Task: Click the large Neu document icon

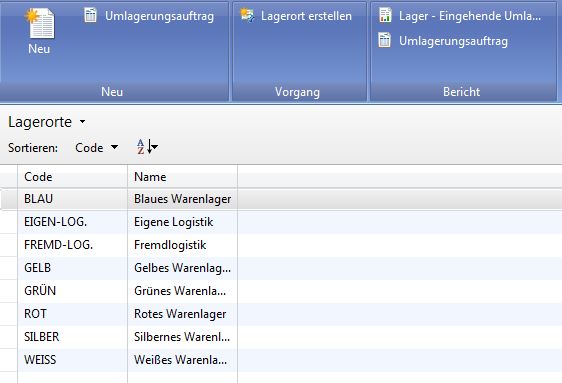Action: click(40, 23)
